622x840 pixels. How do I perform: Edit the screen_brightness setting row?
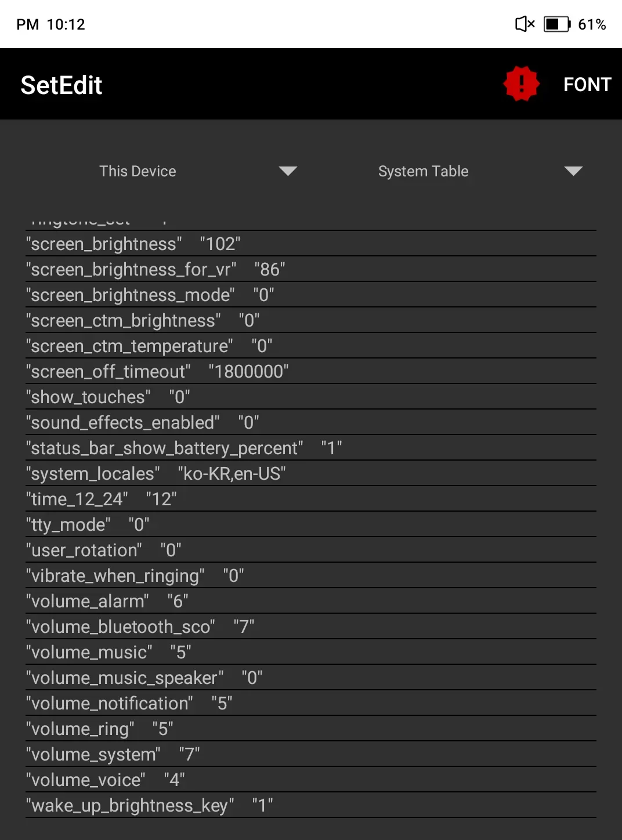[x=311, y=244]
